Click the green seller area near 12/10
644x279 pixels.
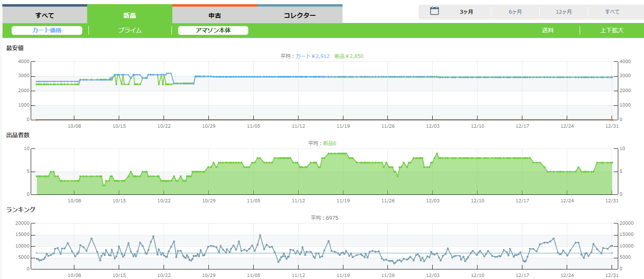(x=477, y=178)
